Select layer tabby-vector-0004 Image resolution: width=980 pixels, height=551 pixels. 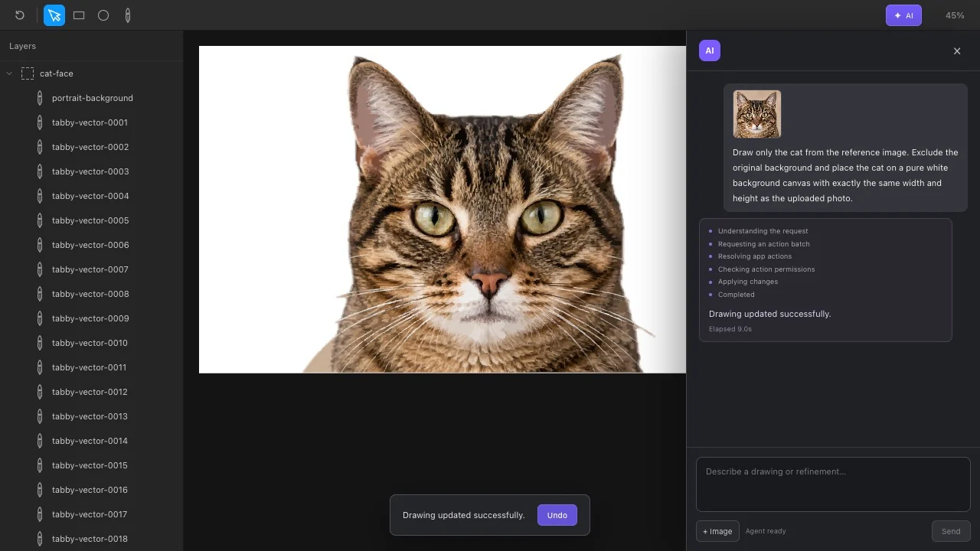tap(92, 196)
